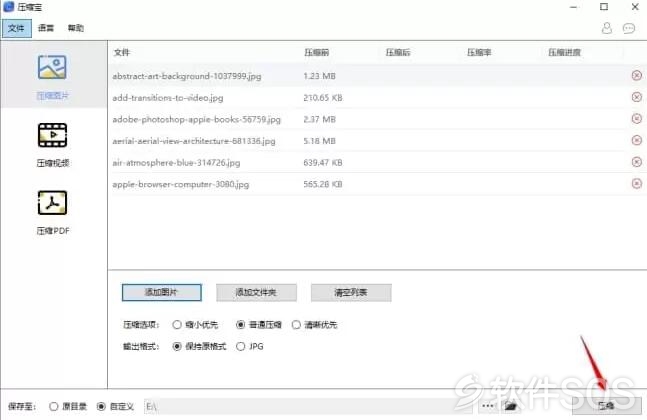Click the 文件 column header

tap(122, 52)
